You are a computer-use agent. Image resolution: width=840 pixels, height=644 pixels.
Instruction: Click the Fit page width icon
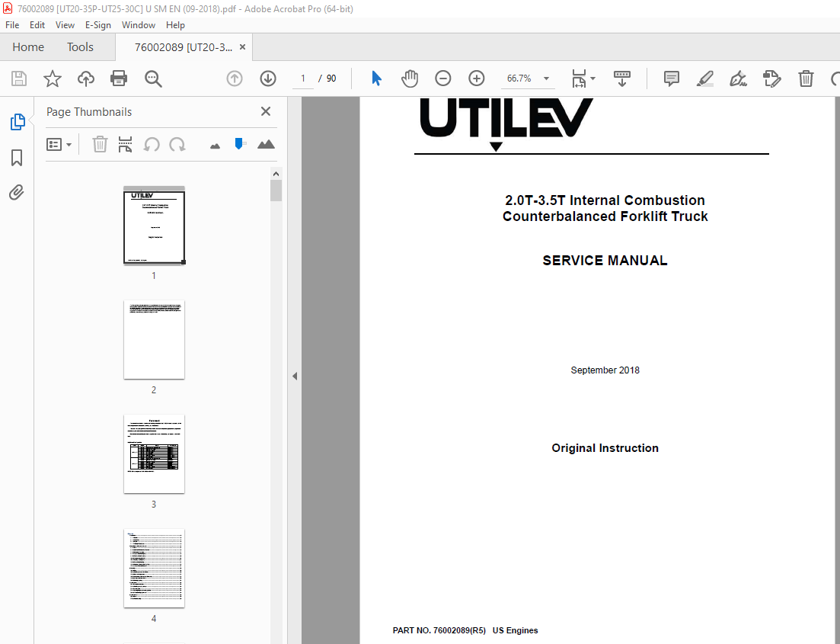[579, 78]
